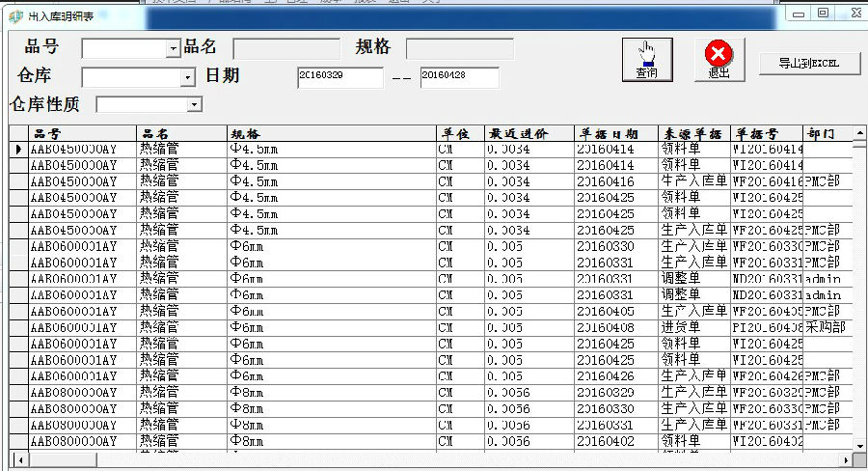
Task: Click the 规格 text field
Action: [459, 48]
